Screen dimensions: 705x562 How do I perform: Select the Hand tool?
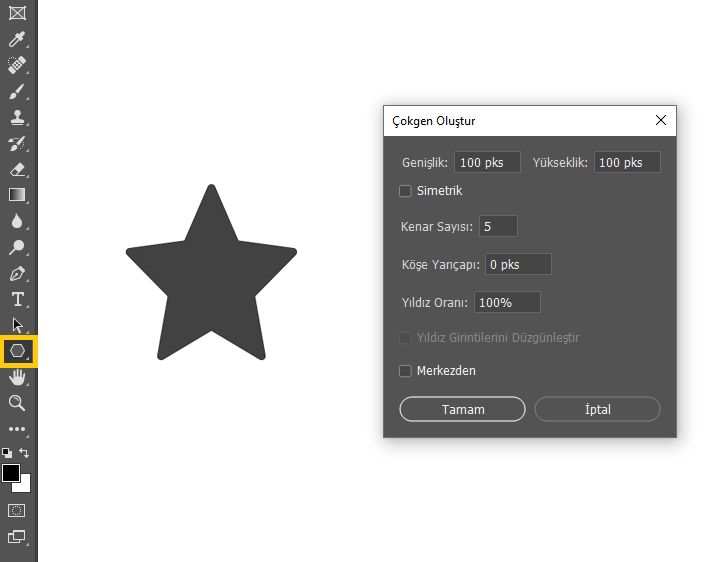(17, 377)
